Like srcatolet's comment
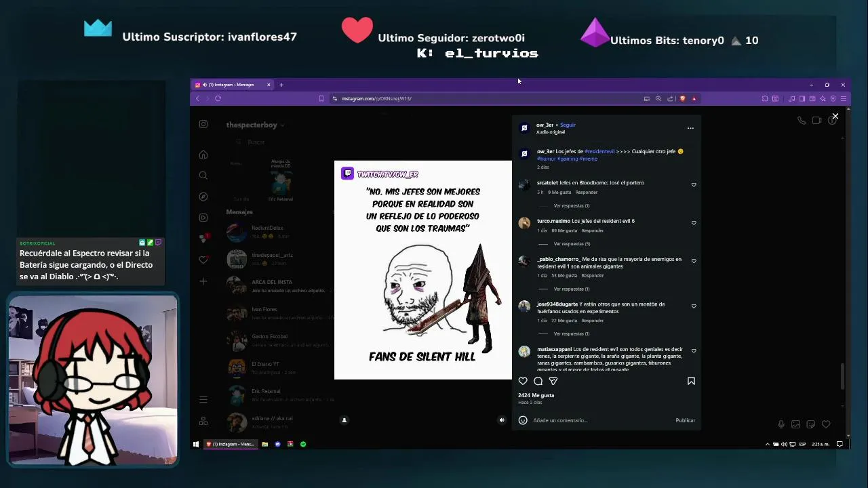 pos(694,184)
